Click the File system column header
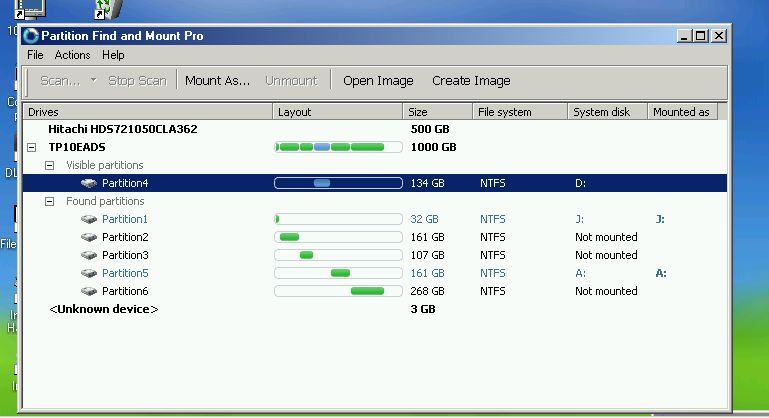Viewport: 769px width, 418px height. click(520, 112)
